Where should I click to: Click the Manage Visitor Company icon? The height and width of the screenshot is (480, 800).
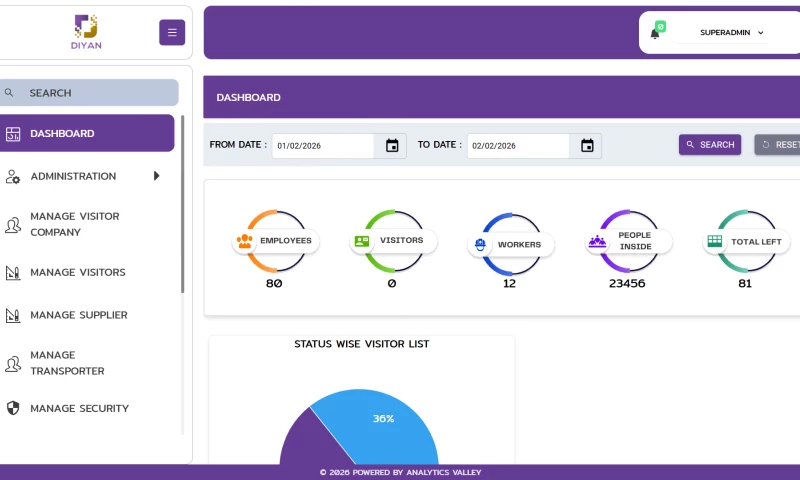[13, 225]
